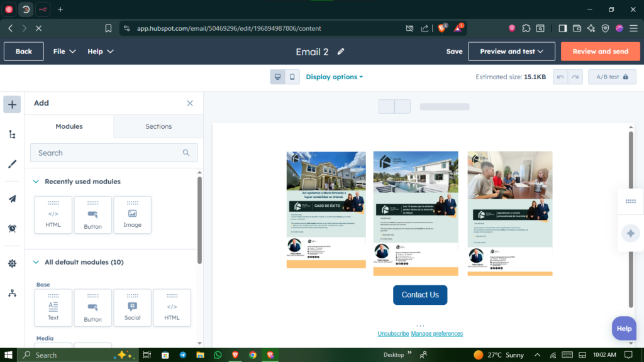This screenshot has height=362, width=644.
Task: Open Telegram from the taskbar
Action: coord(183,355)
